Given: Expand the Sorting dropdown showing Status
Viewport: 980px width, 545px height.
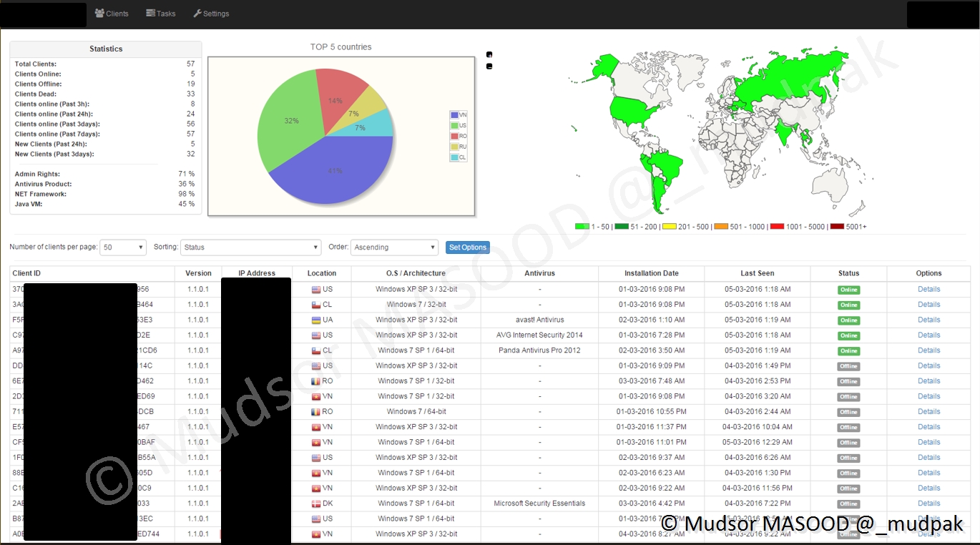Looking at the screenshot, I should click(x=250, y=247).
